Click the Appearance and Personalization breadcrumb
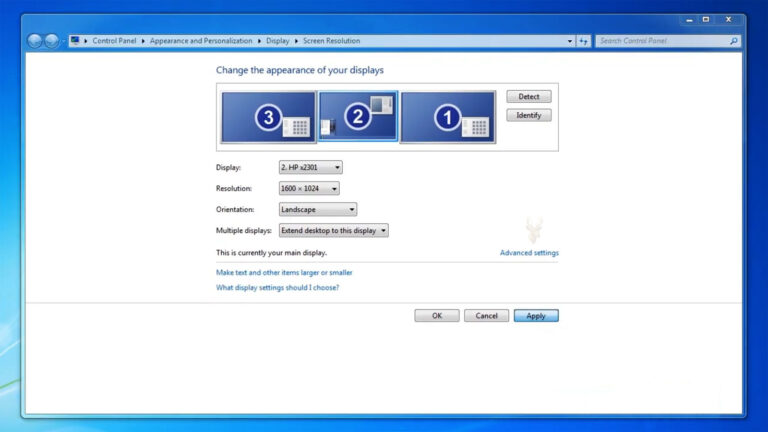This screenshot has width=768, height=432. click(x=201, y=41)
